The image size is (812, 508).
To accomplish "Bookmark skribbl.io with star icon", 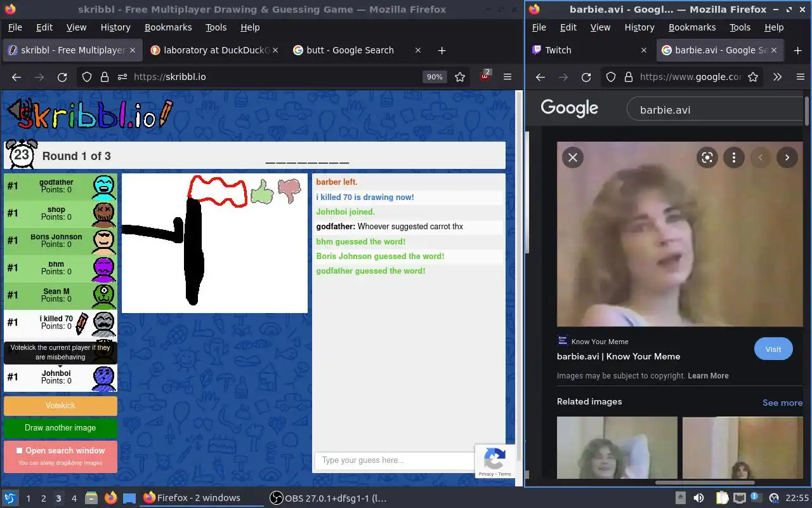I will point(460,77).
